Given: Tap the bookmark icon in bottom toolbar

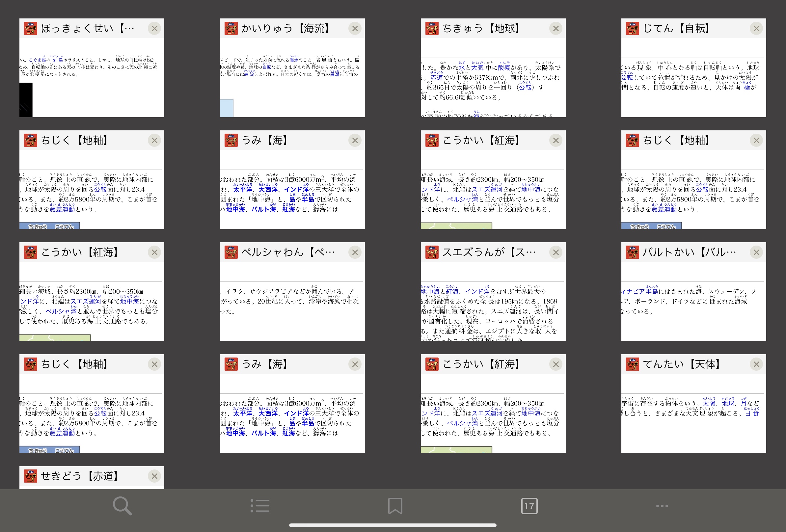Looking at the screenshot, I should point(395,506).
